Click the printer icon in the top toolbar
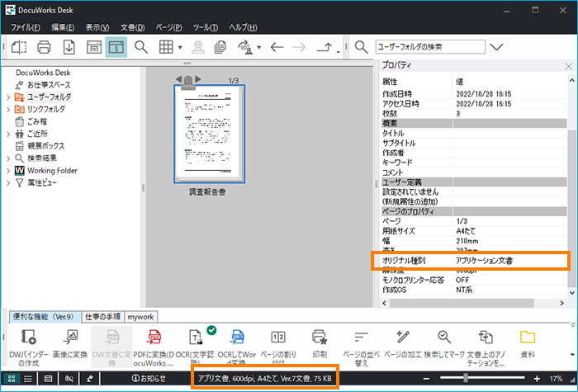Screen dimensions: 578x392 tap(44, 47)
